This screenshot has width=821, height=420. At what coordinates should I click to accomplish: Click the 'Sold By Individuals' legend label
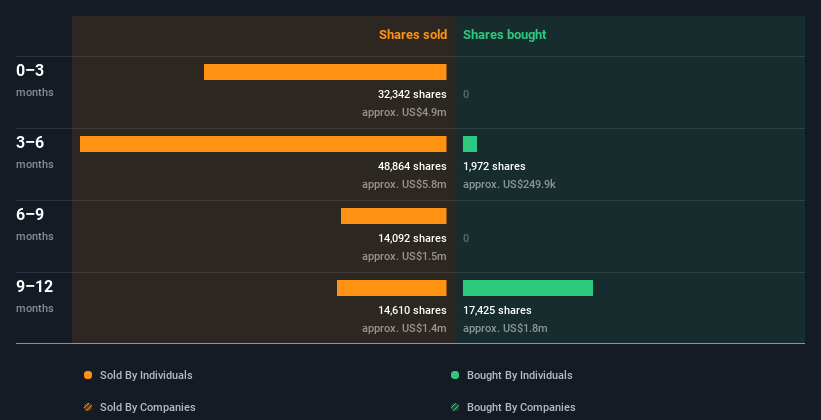pyautogui.click(x=146, y=375)
